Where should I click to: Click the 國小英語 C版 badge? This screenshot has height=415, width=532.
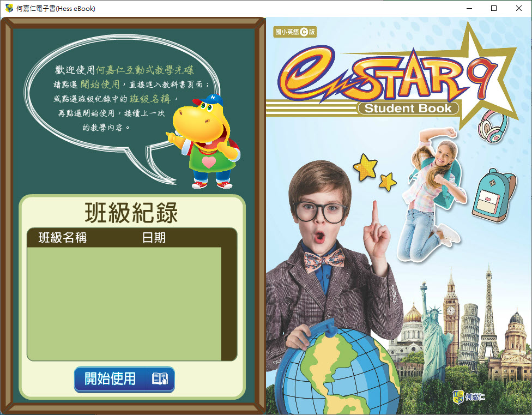coord(295,32)
